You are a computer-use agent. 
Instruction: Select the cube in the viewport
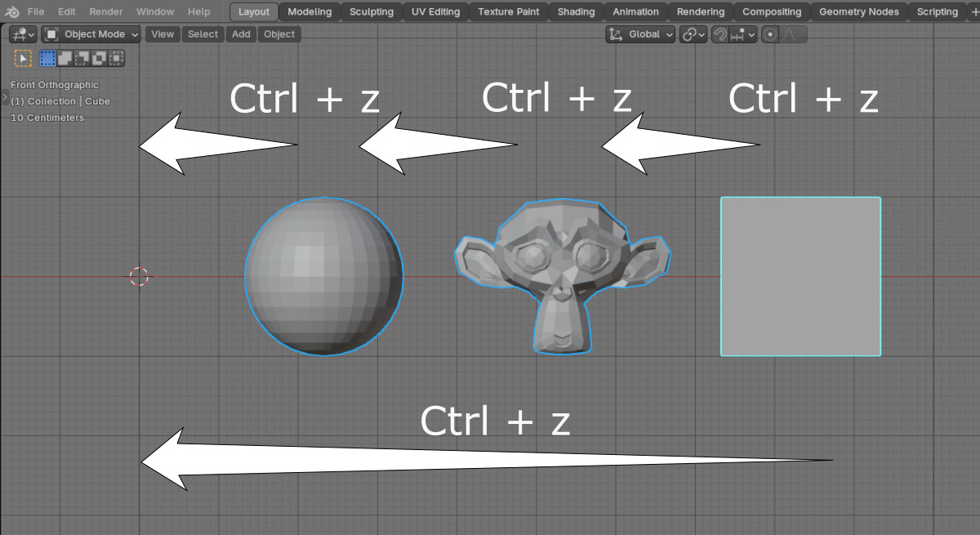tap(800, 276)
